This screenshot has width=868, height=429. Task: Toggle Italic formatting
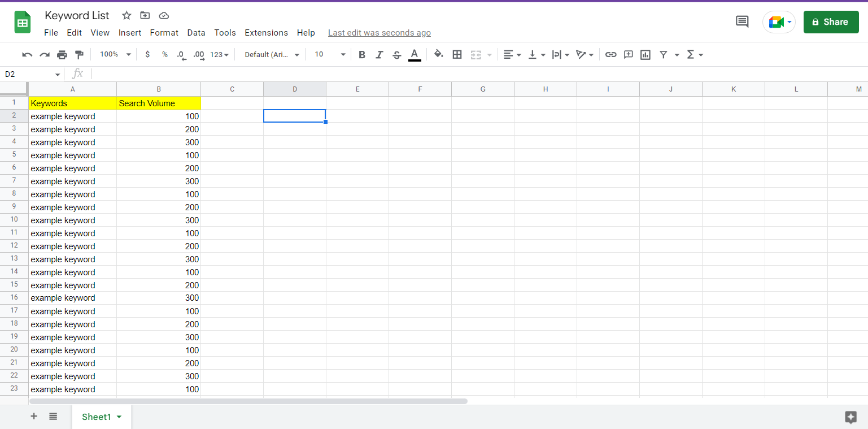(x=380, y=55)
